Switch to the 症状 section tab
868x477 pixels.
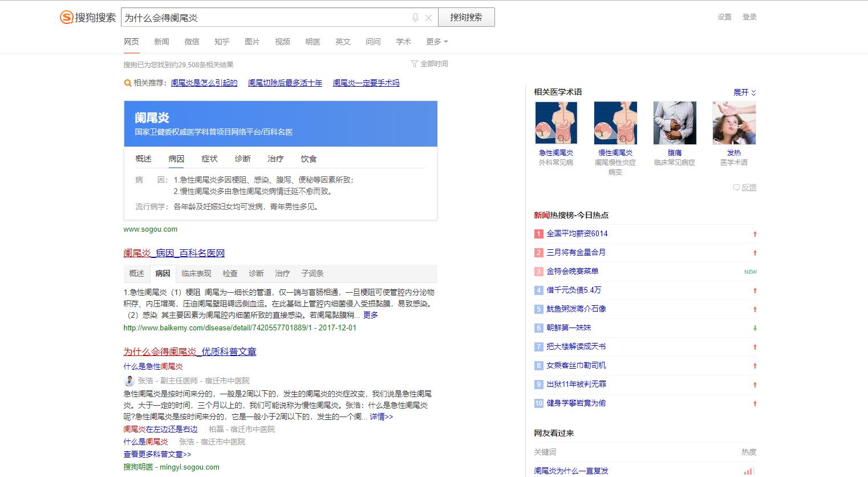(x=209, y=159)
